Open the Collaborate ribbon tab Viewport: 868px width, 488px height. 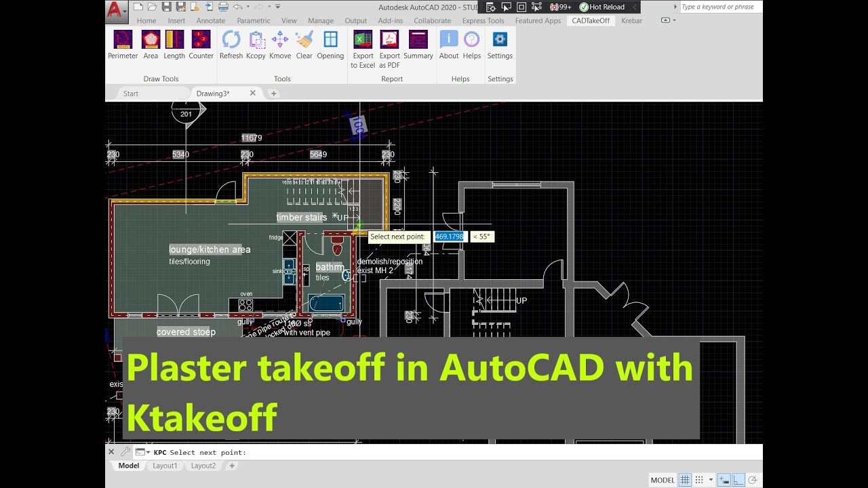click(x=432, y=20)
